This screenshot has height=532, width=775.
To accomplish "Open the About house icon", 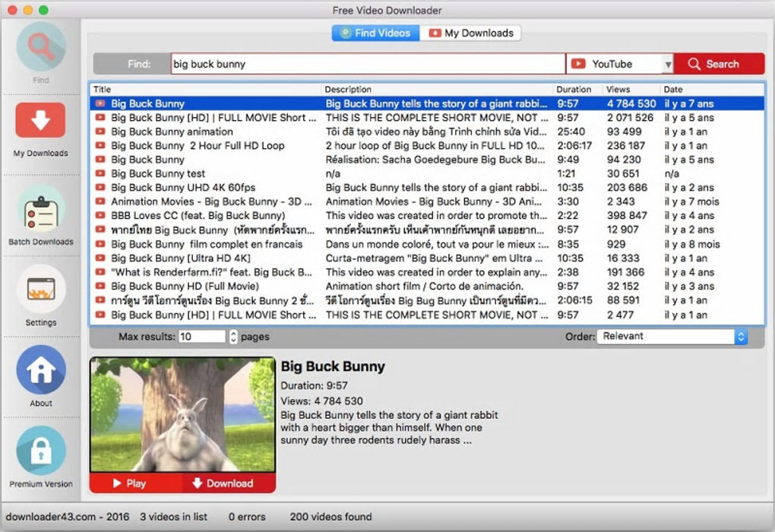I will 40,370.
